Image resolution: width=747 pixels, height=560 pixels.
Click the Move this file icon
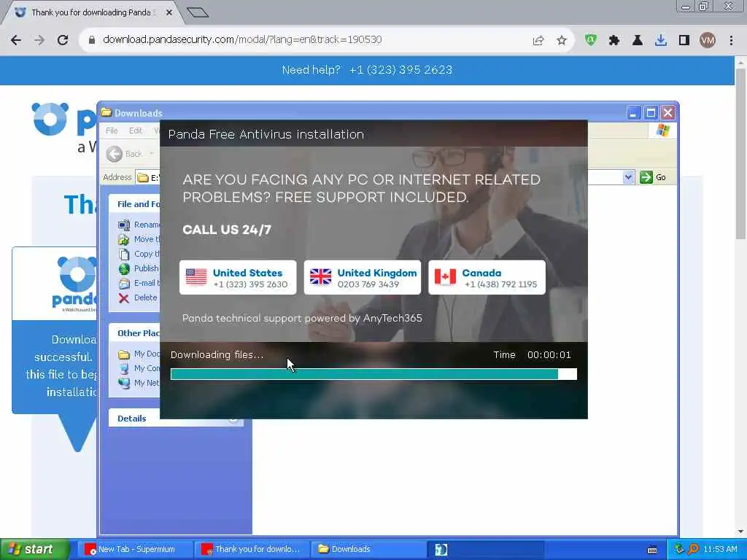124,239
